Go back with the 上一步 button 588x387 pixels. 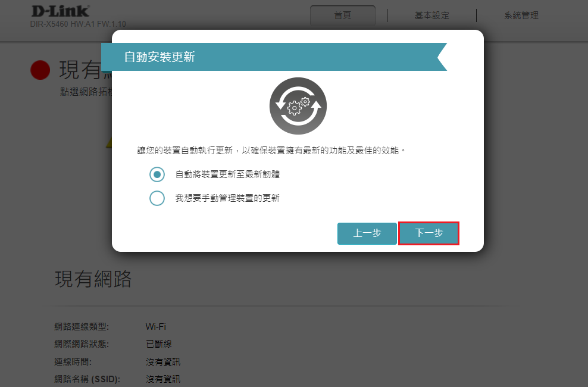(x=367, y=233)
